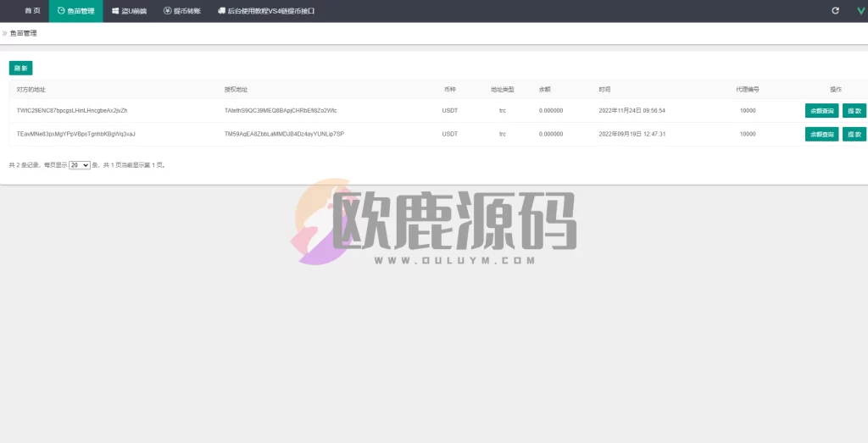Click the 鱼苗管理 breadcrumb text
This screenshot has height=443, width=868.
(x=23, y=33)
